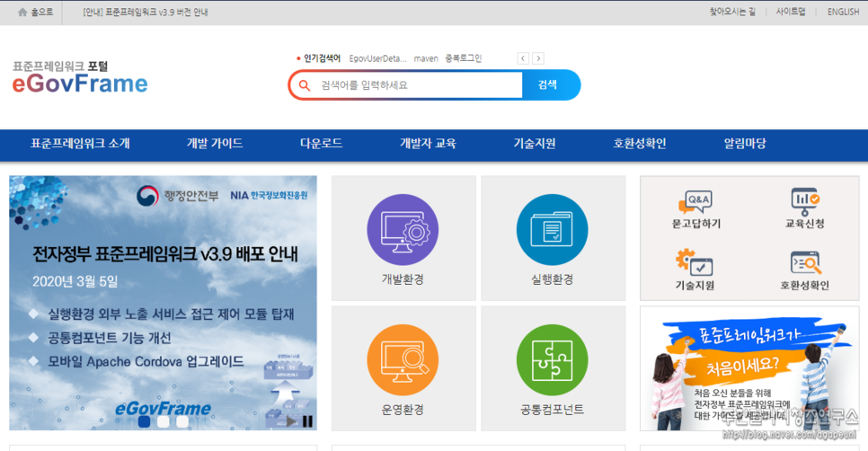Click the 묻고답하기 text label

(695, 224)
